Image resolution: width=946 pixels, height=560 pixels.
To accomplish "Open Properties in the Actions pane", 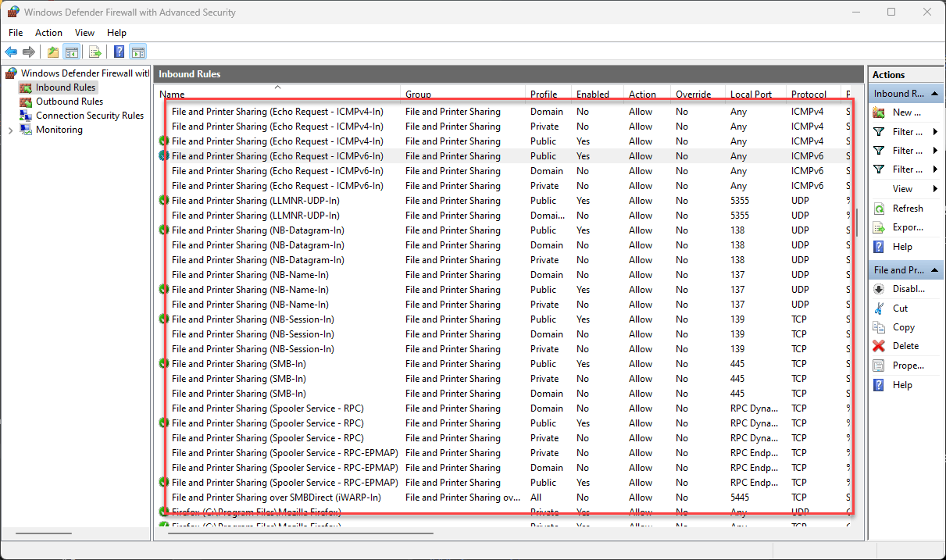I will pyautogui.click(x=909, y=366).
